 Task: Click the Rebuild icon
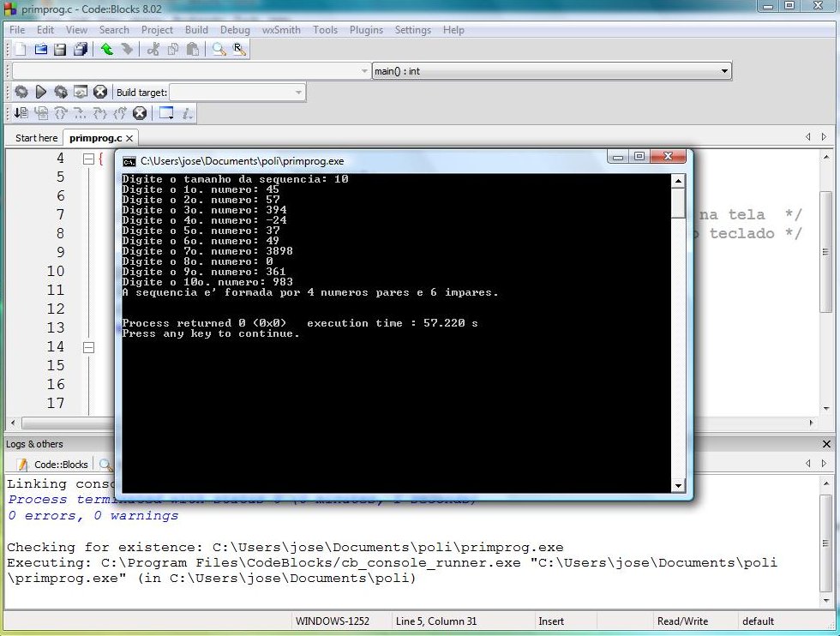[81, 92]
